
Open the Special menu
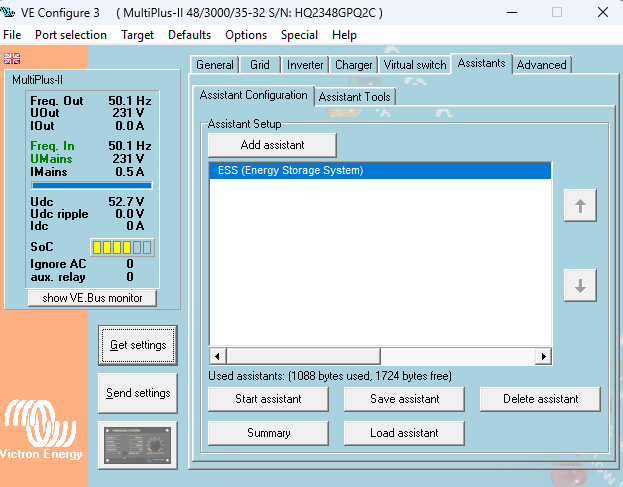click(299, 35)
